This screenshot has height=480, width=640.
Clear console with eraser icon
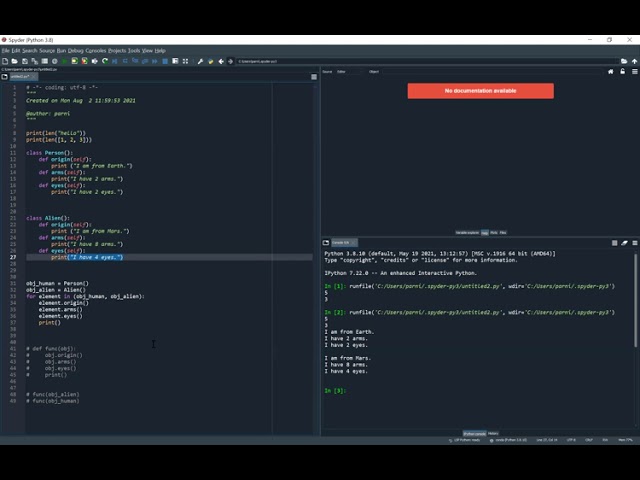pos(624,243)
